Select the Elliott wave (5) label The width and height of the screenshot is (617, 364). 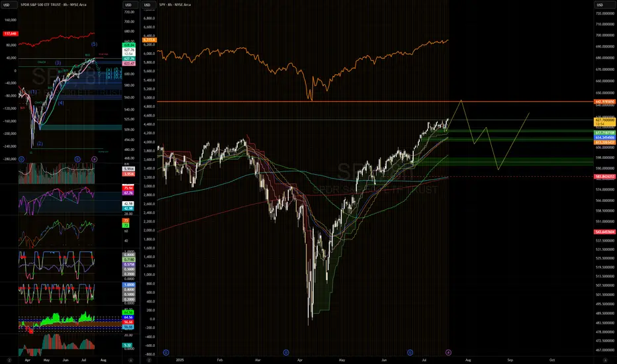click(x=94, y=44)
